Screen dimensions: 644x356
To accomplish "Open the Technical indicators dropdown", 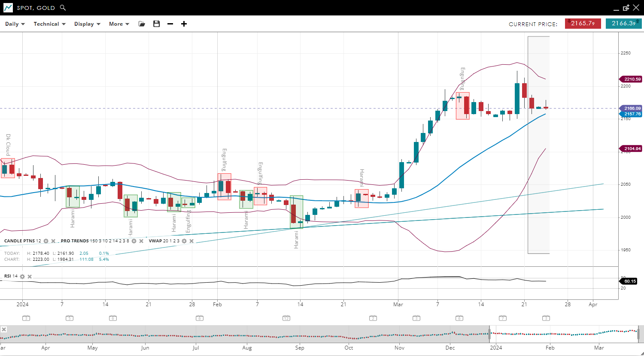I will click(49, 24).
